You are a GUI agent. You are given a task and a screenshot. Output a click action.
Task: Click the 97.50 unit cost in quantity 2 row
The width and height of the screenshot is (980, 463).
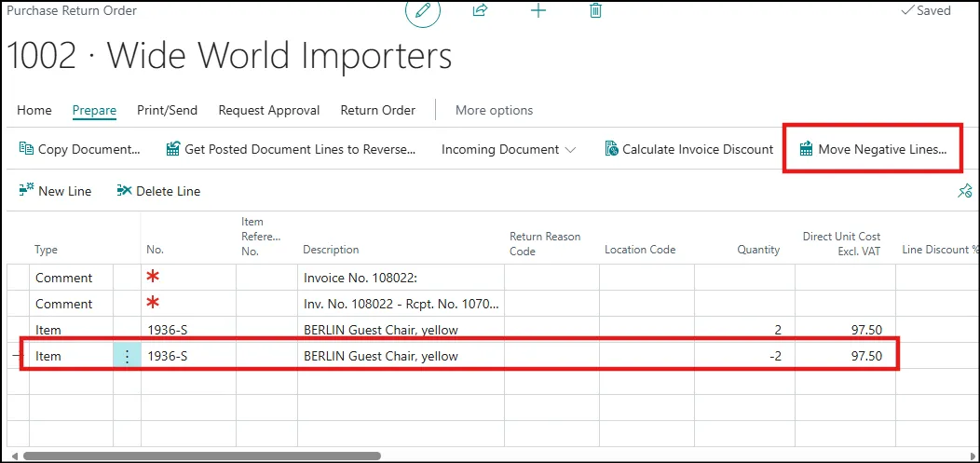click(845, 330)
